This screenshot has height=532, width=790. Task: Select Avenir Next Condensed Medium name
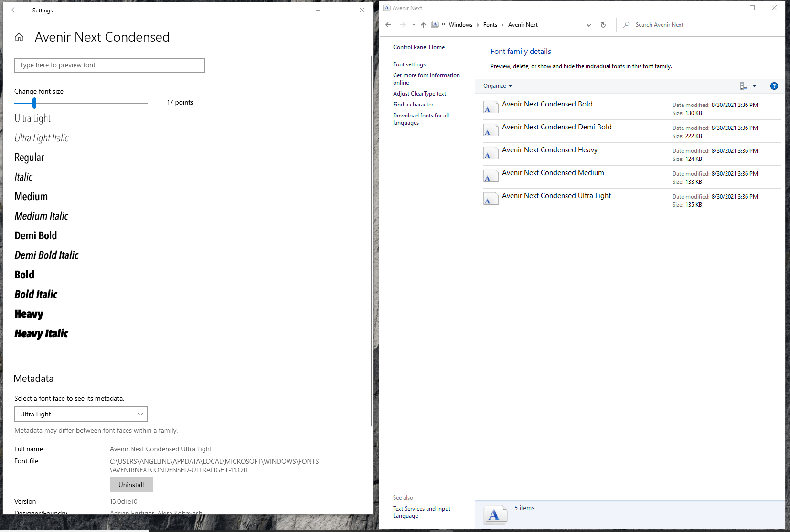coord(553,173)
